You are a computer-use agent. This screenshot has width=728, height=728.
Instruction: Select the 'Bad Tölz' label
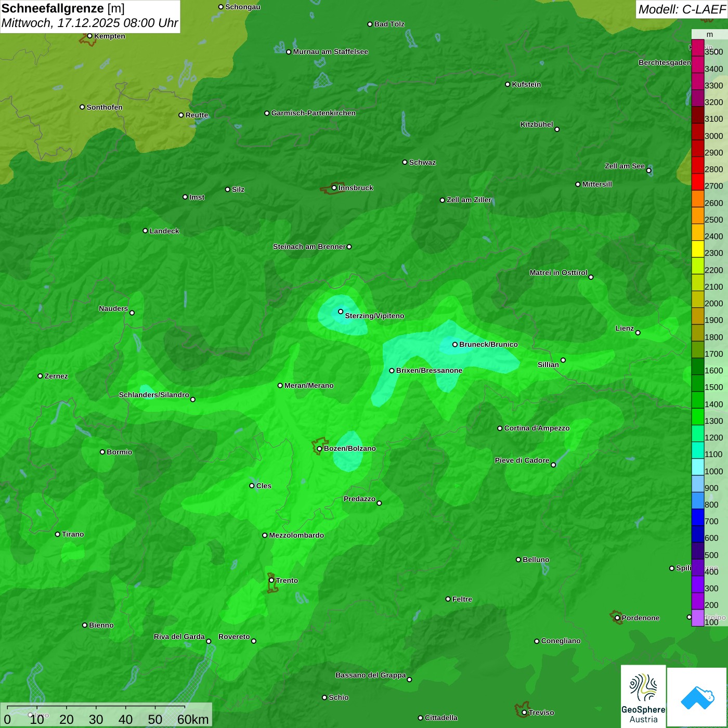pos(389,24)
